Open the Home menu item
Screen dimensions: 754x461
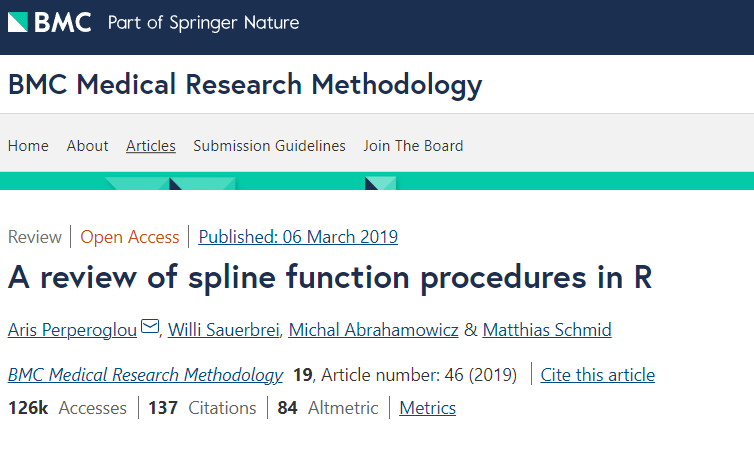pyautogui.click(x=28, y=146)
